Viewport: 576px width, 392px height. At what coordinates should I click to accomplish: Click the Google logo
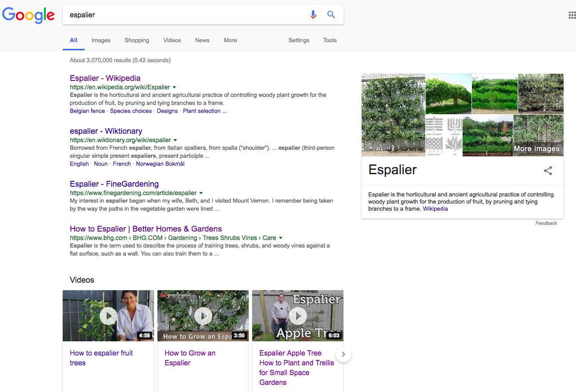point(28,15)
